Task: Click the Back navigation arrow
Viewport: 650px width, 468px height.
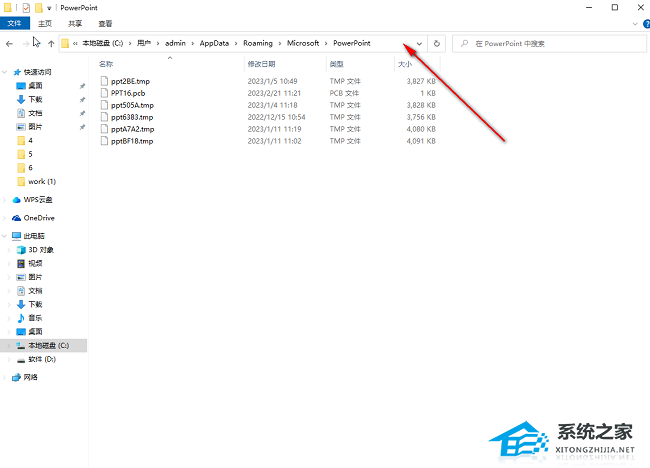Action: (x=10, y=44)
